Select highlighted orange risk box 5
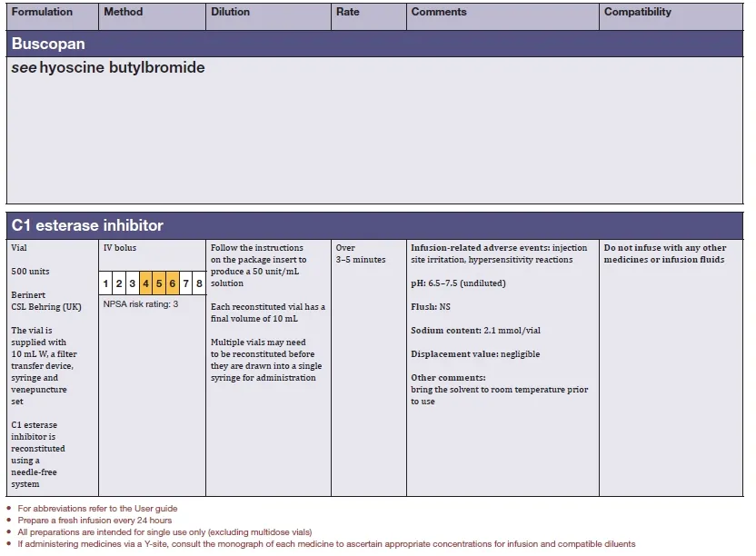The image size is (756, 556). click(159, 283)
